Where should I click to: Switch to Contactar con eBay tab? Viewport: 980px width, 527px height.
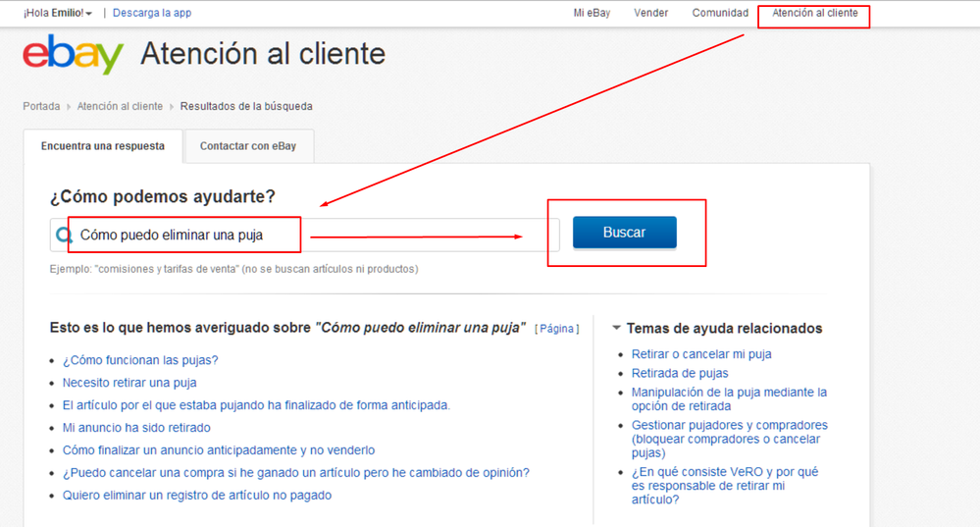pos(248,145)
